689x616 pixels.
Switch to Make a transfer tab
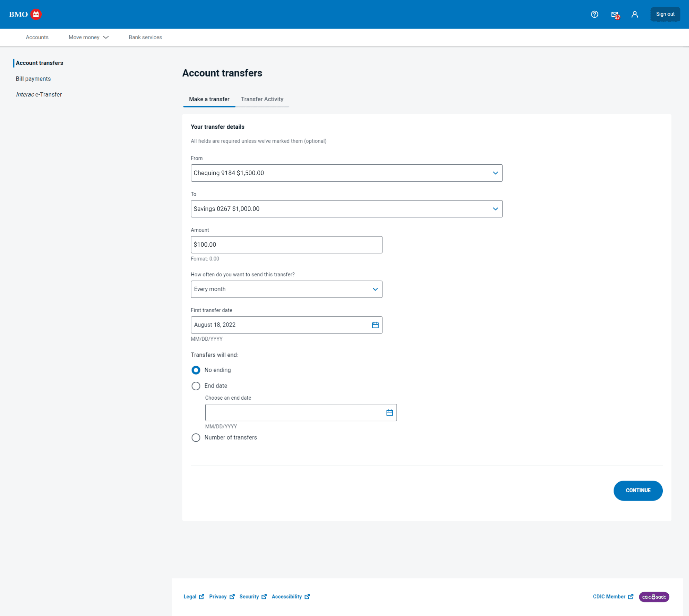coord(209,99)
